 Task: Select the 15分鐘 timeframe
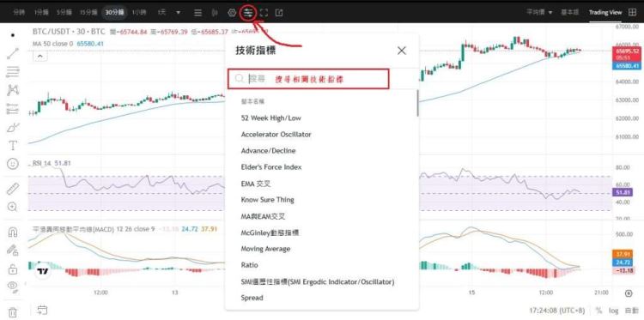coord(88,12)
